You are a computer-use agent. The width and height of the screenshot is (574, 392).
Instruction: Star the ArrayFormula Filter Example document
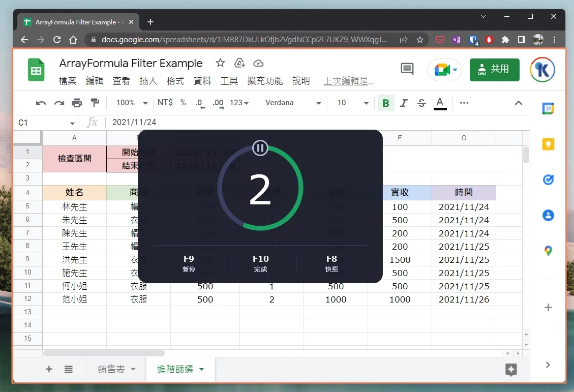pyautogui.click(x=220, y=63)
